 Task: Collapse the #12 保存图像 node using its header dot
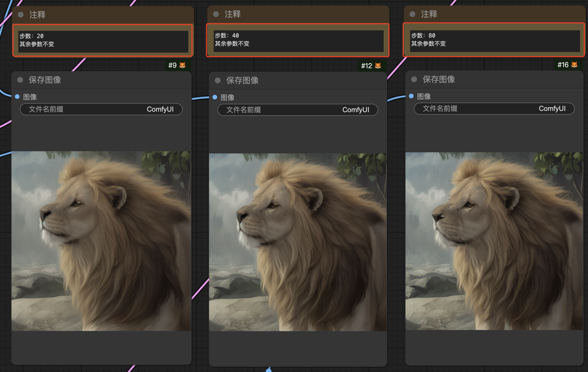tap(218, 80)
